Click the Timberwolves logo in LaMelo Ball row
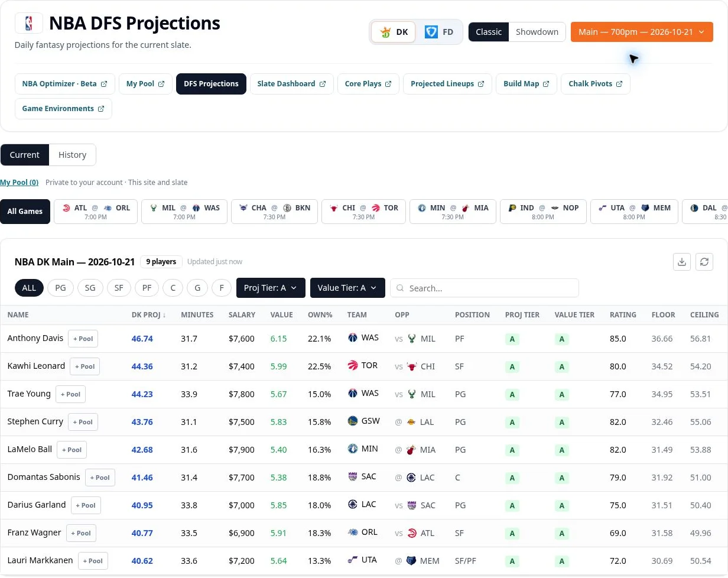Viewport: 728px width, 578px height. click(x=353, y=449)
